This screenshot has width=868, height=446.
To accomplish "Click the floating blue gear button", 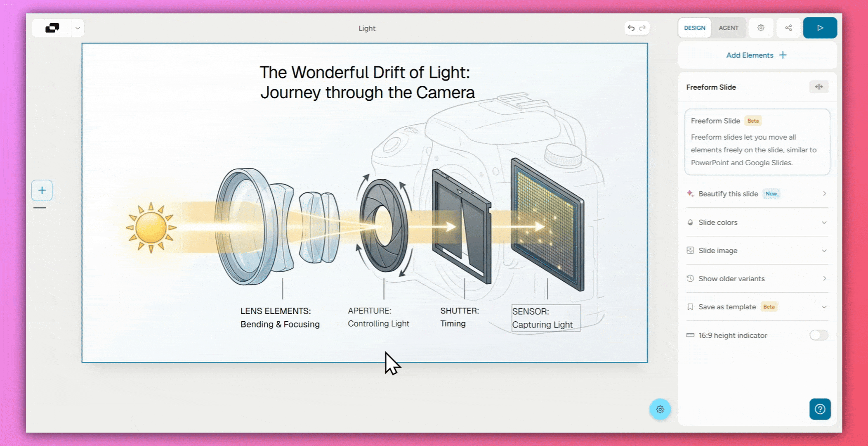I will (x=660, y=409).
